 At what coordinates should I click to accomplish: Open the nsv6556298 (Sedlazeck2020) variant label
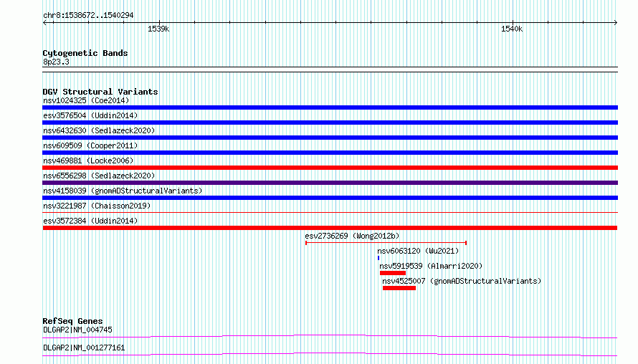coord(99,176)
